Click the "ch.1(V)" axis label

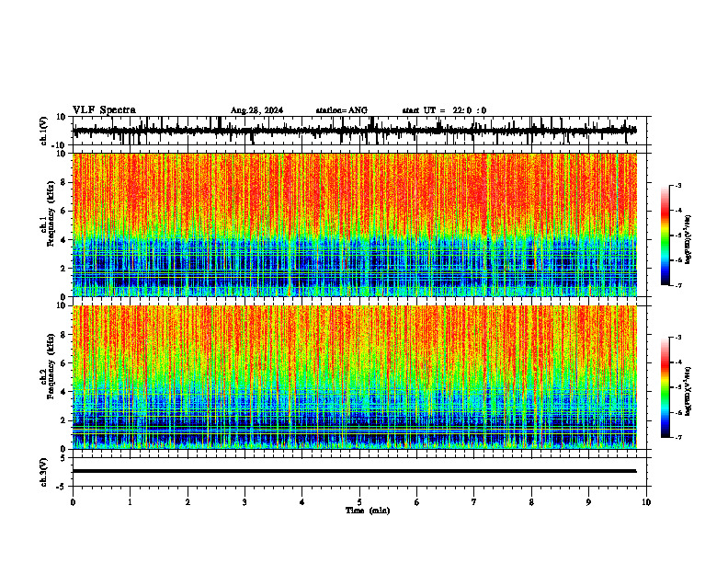coord(44,131)
